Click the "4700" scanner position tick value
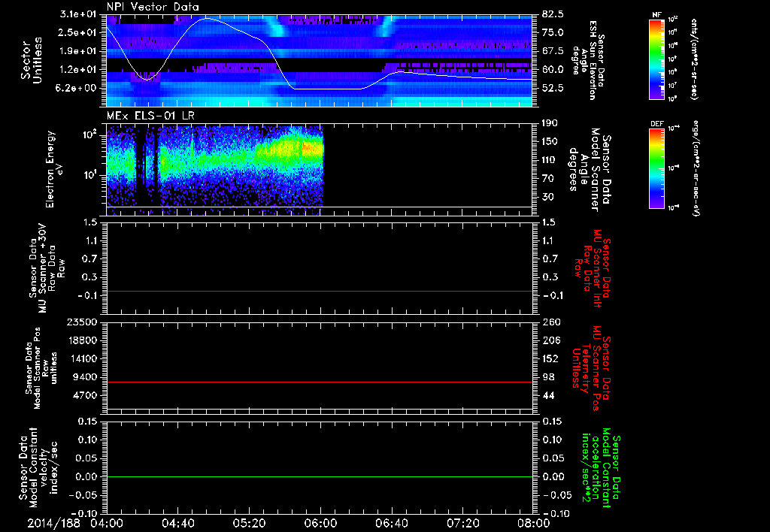This screenshot has height=532, width=770. pos(86,395)
